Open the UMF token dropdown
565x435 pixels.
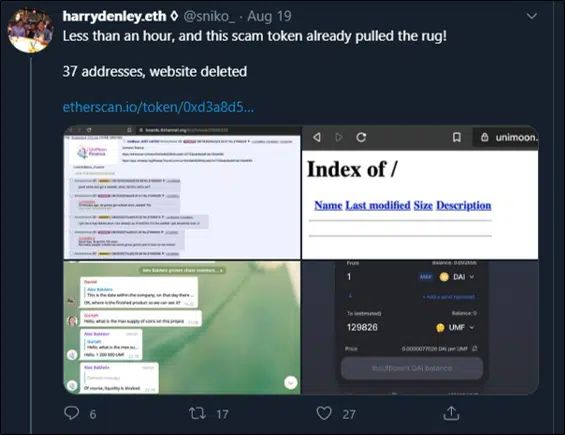point(455,328)
